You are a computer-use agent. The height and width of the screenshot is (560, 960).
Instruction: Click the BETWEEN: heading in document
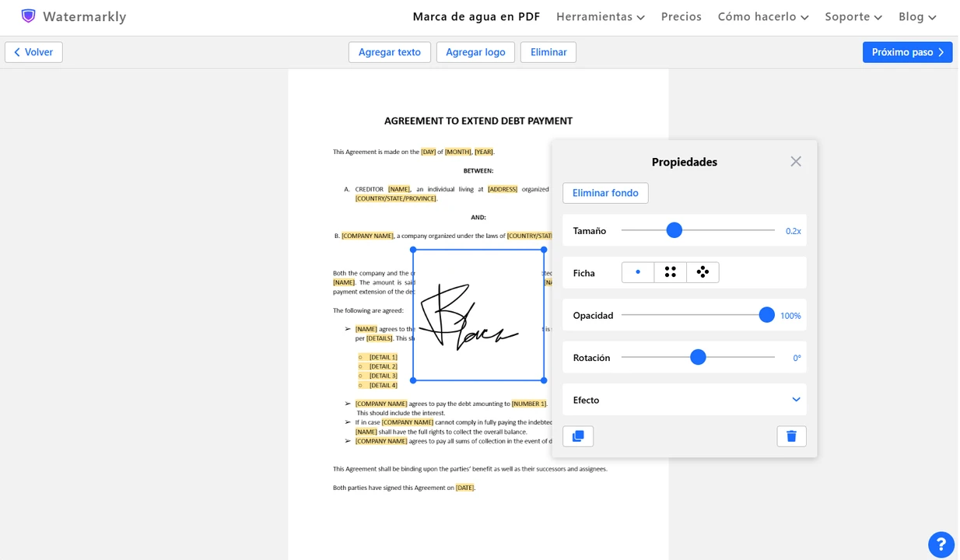(478, 170)
